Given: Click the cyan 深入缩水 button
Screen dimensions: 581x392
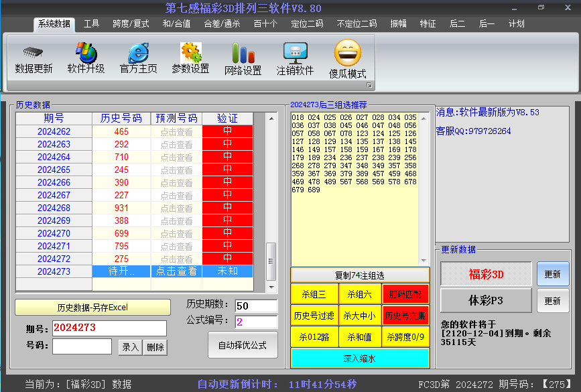Looking at the screenshot, I should click(360, 358).
